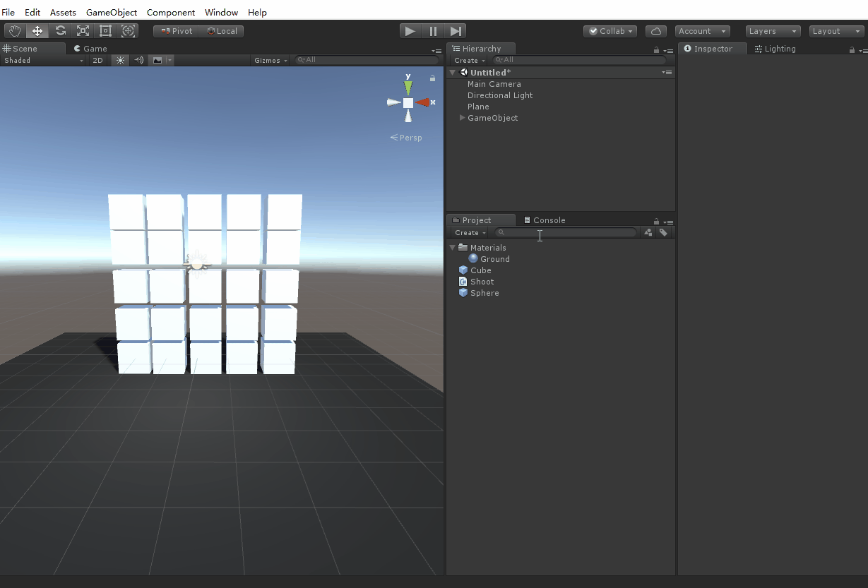This screenshot has height=588, width=868.
Task: Select the Sphere prefab asset
Action: click(x=478, y=293)
